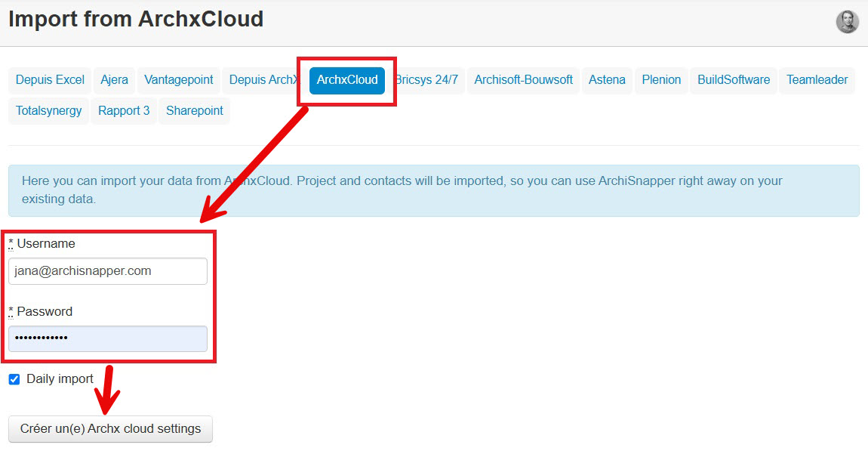Open the user profile avatar
Image resolution: width=868 pixels, height=454 pixels.
(x=847, y=22)
